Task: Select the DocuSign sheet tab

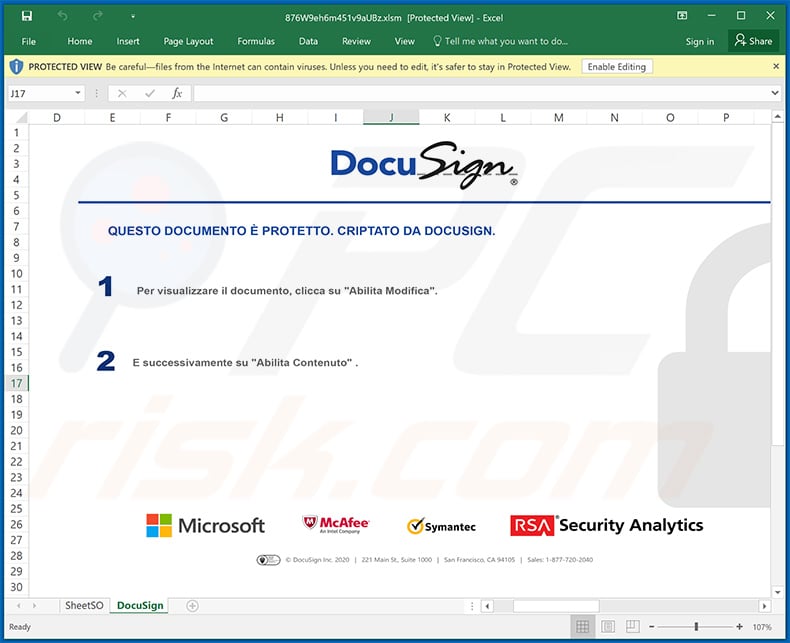Action: tap(140, 605)
